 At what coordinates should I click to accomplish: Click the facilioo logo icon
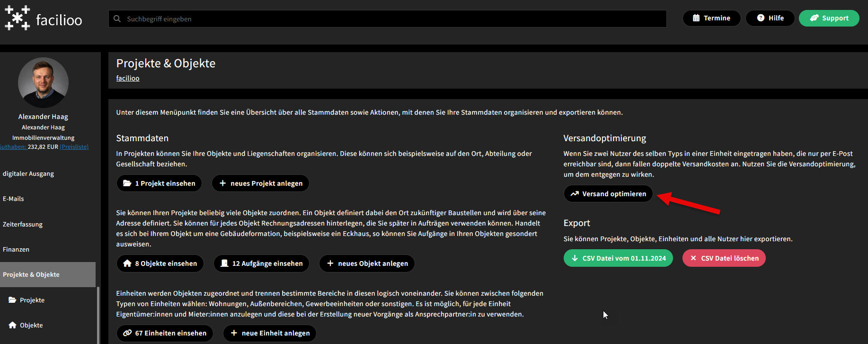(x=18, y=18)
